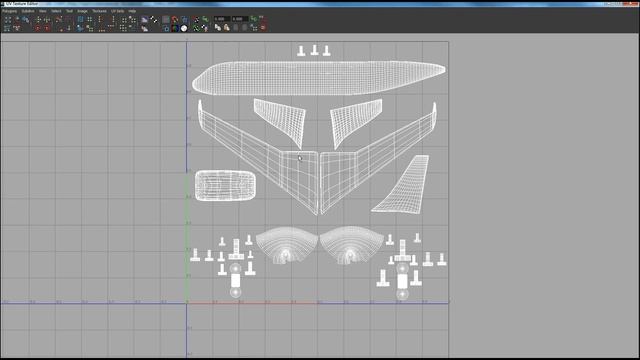640x360 pixels.
Task: Open the Help menu
Action: tap(132, 11)
